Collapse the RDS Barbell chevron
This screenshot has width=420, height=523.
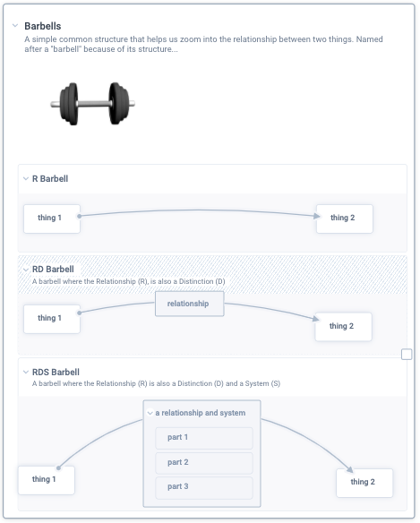tap(26, 372)
